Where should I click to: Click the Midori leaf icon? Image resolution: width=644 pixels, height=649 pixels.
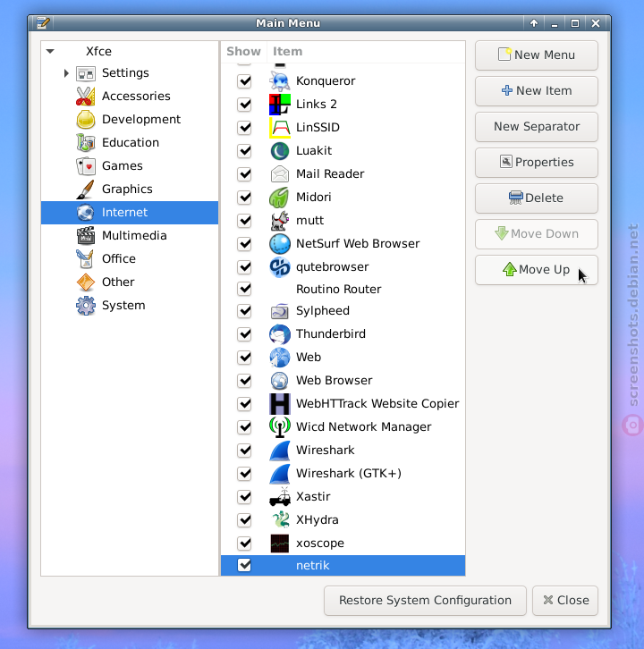(280, 197)
